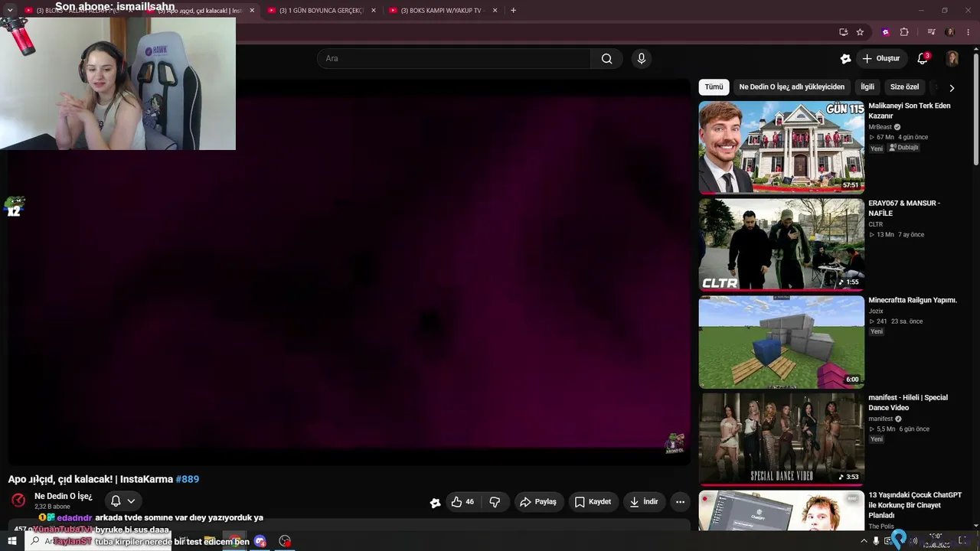The height and width of the screenshot is (551, 980).
Task: Open the blue-purple app in the taskbar
Action: pyautogui.click(x=260, y=541)
